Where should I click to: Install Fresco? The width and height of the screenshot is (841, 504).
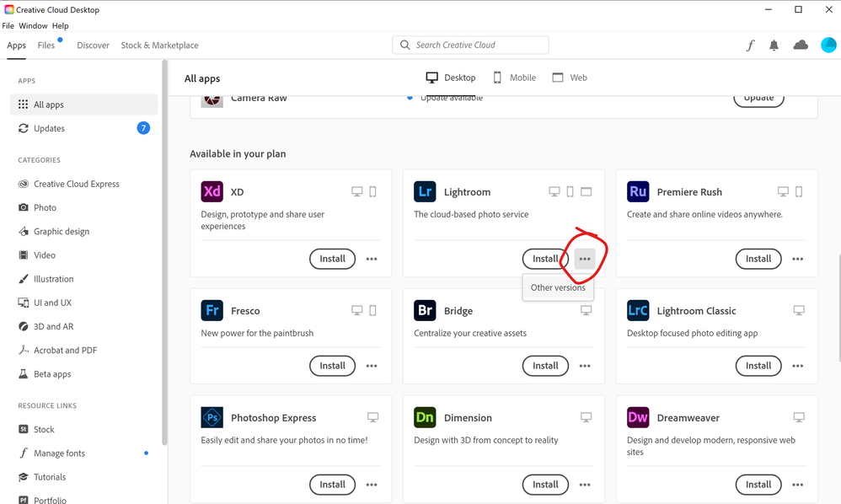(x=332, y=366)
